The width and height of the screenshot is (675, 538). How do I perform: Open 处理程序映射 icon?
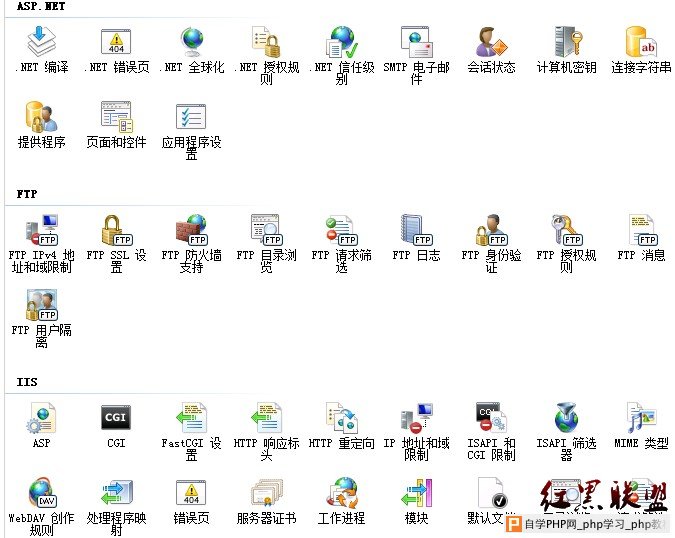pyautogui.click(x=116, y=492)
